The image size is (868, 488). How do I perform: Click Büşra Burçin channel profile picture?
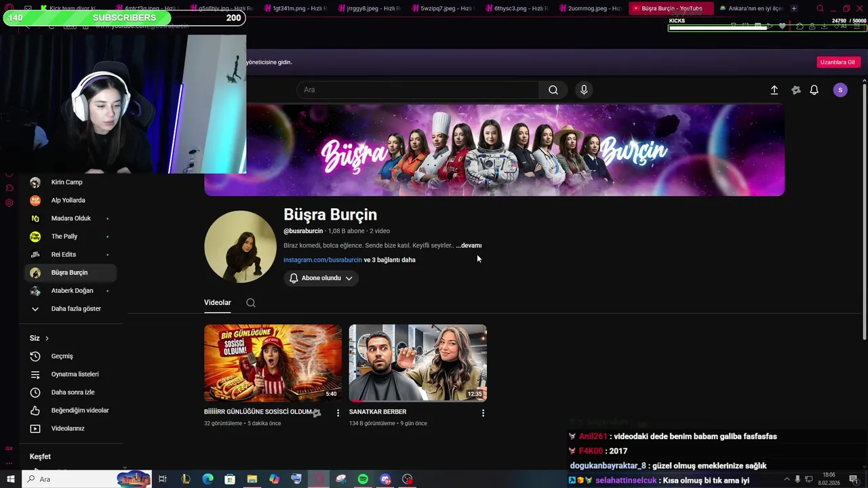240,247
